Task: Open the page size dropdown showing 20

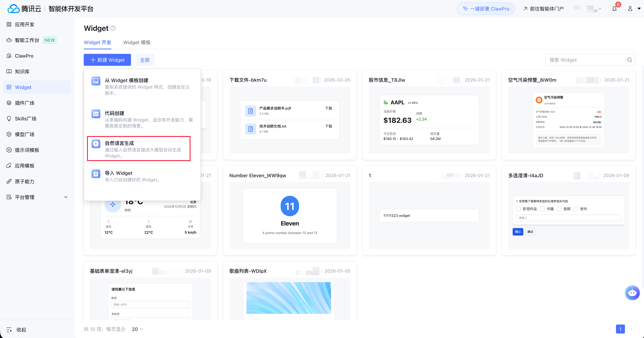Action: coord(137,329)
